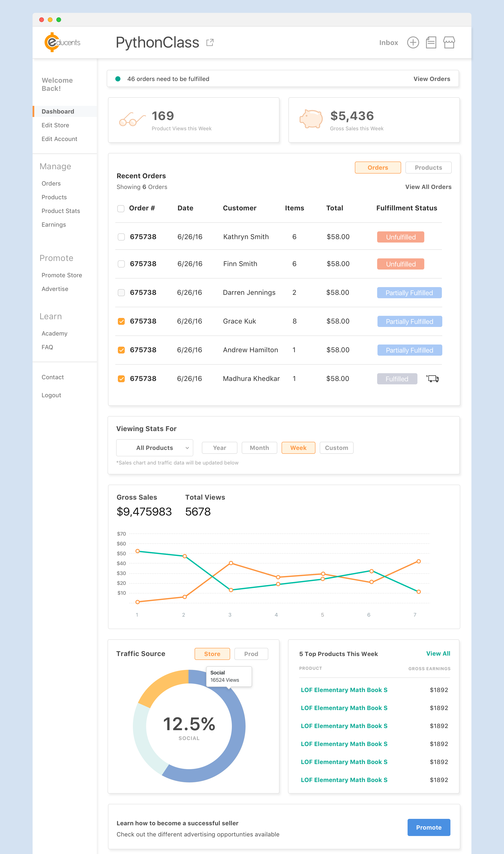Screen dimensions: 504x854
Task: Click Partially Fulfilled status for Darren Jennings
Action: tap(409, 293)
